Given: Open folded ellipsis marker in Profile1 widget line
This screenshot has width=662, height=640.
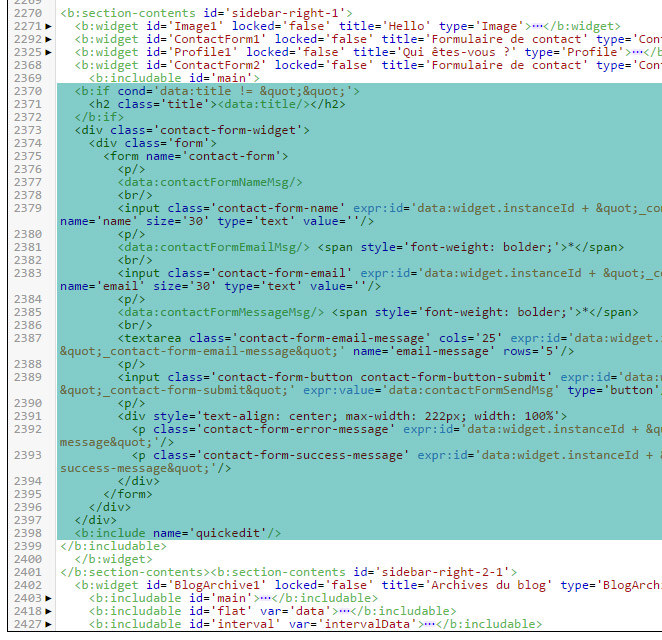Looking at the screenshot, I should coord(638,52).
